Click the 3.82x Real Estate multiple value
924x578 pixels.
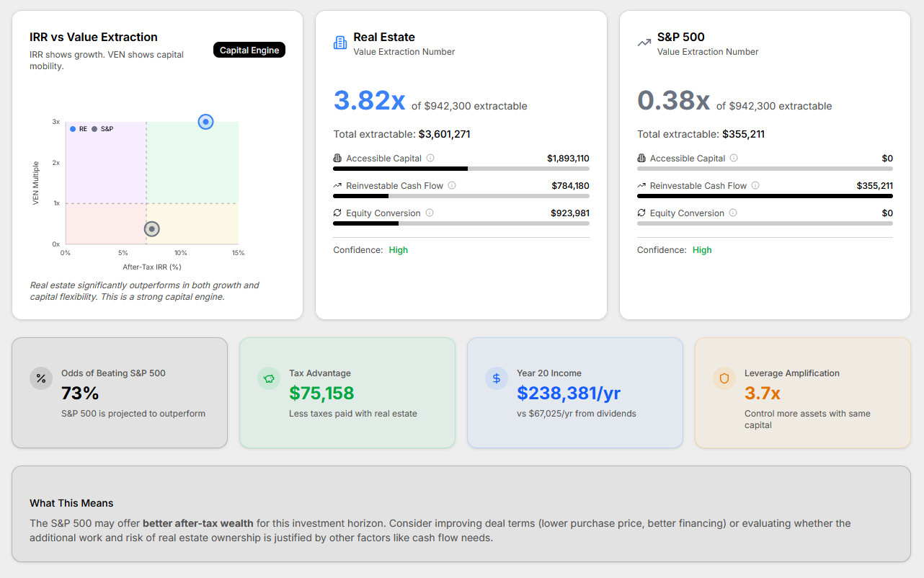(x=369, y=101)
